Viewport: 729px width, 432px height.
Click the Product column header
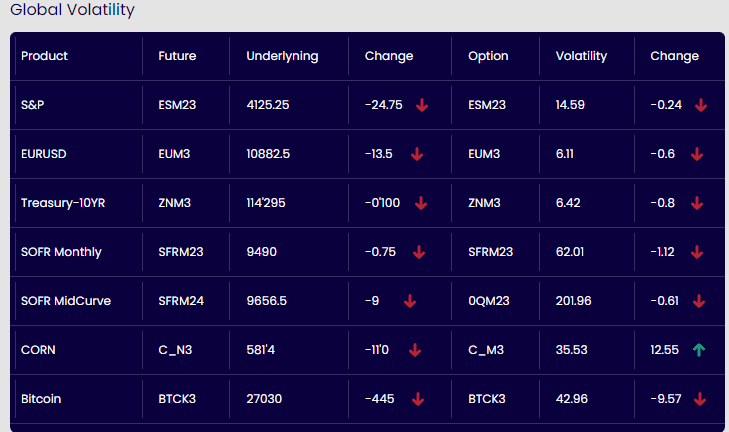click(44, 56)
